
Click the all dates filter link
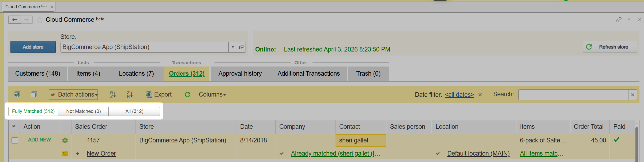[459, 95]
